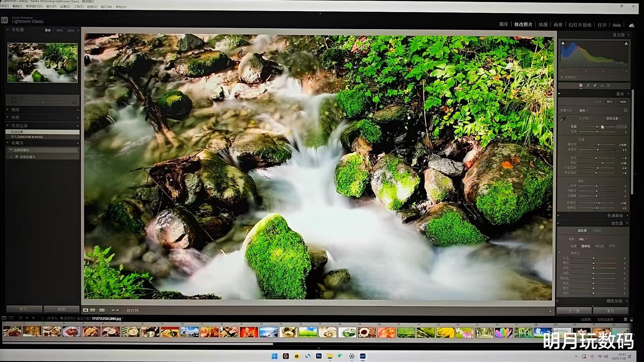Click the 色温 temperature slider handle
This screenshot has width=644, height=362.
pyautogui.click(x=597, y=127)
